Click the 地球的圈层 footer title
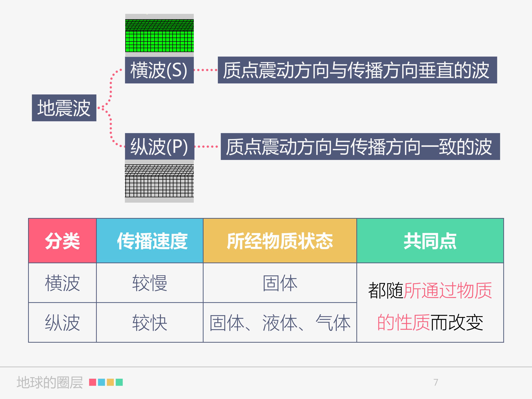This screenshot has width=532, height=399. [x=50, y=382]
